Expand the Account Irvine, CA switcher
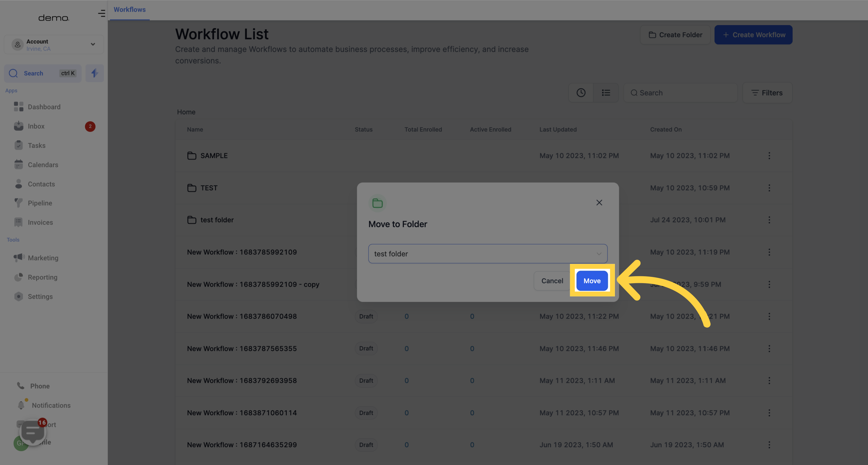Image resolution: width=868 pixels, height=465 pixels. tap(54, 45)
